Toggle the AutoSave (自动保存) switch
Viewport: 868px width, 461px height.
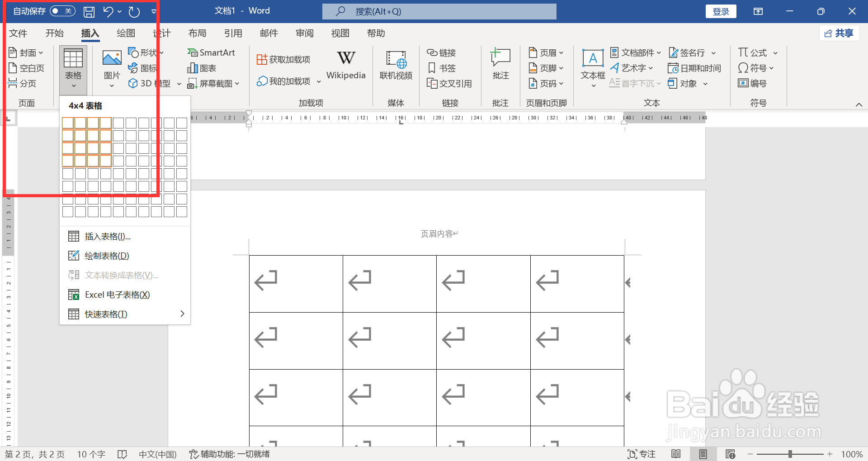coord(62,11)
